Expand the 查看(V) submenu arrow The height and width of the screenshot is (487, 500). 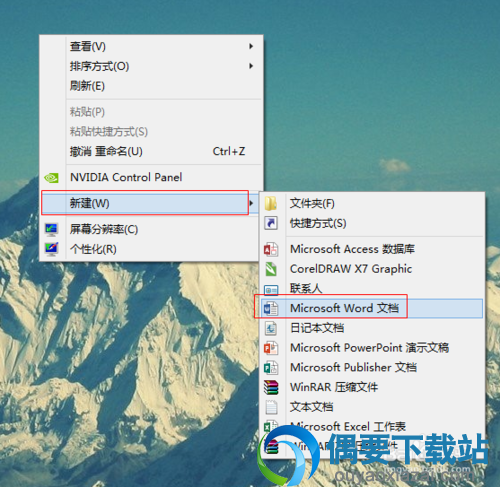[251, 46]
